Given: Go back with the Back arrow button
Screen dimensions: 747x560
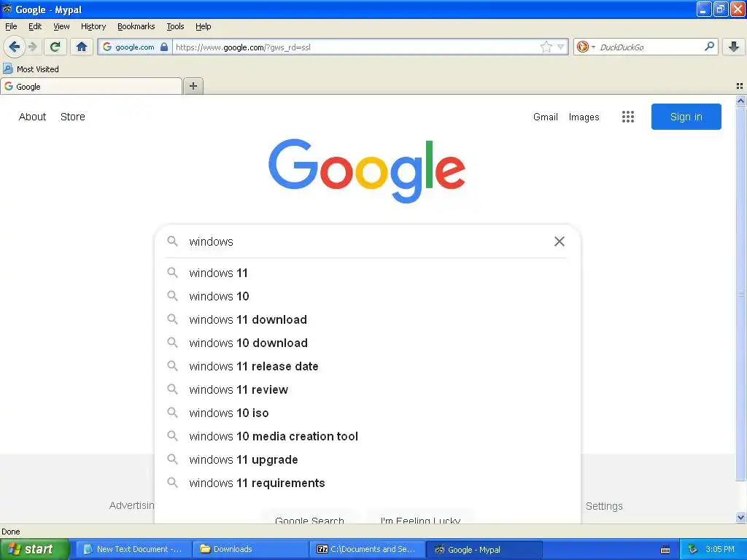Looking at the screenshot, I should [x=14, y=47].
